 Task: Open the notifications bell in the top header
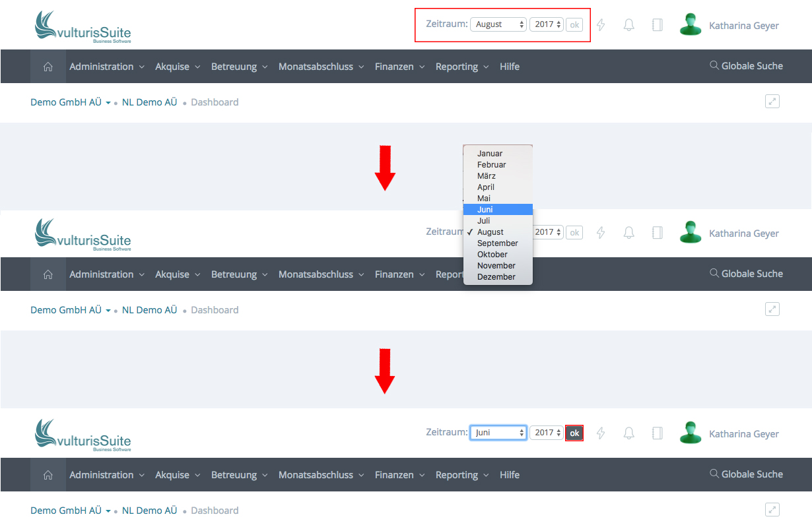pos(628,25)
